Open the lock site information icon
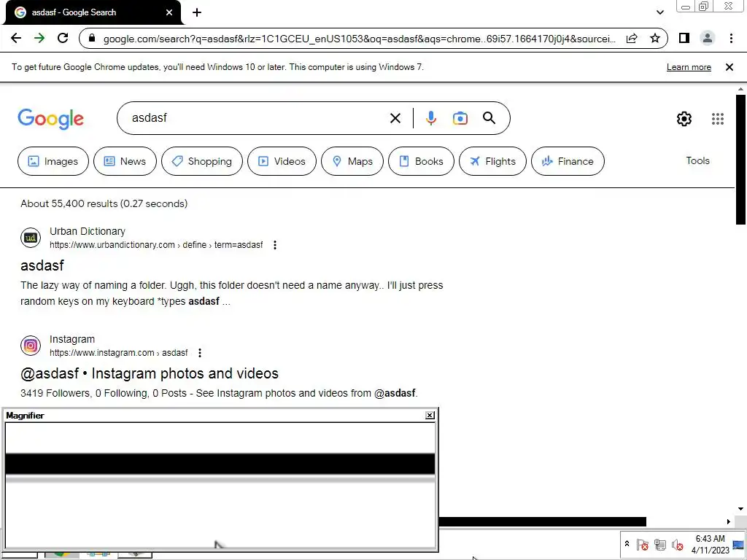Viewport: 747px width, 560px height. pyautogui.click(x=93, y=39)
